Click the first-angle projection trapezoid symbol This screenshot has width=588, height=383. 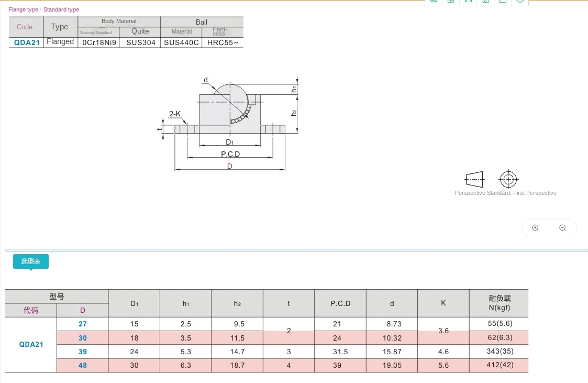(x=474, y=179)
